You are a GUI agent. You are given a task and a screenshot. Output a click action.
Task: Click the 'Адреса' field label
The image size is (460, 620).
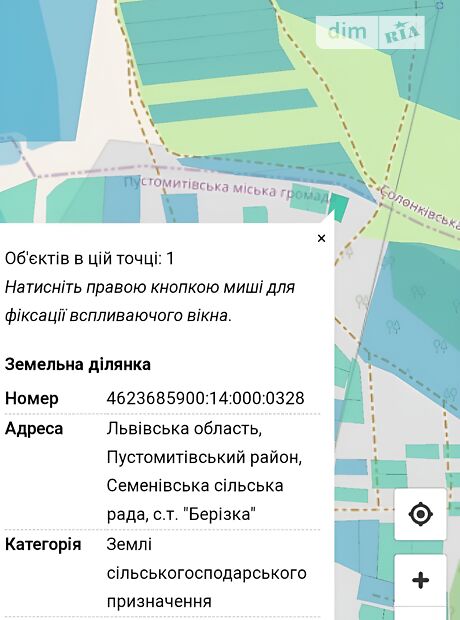(34, 429)
